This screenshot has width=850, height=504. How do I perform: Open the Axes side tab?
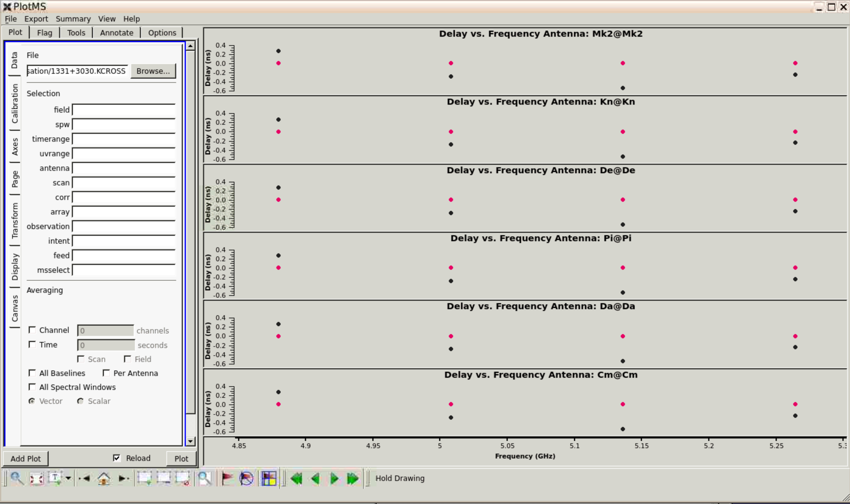click(15, 146)
